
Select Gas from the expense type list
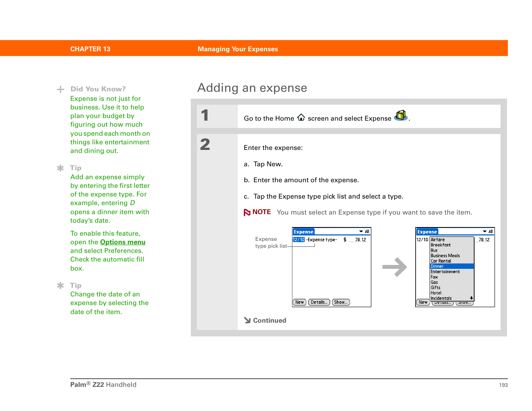coord(452,282)
